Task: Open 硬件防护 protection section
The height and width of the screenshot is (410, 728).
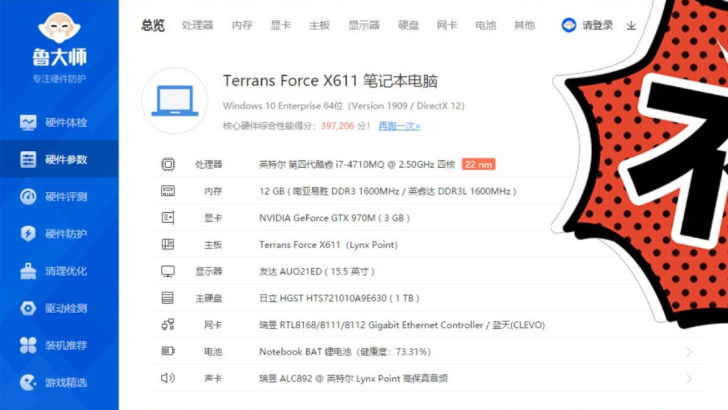Action: tap(59, 234)
